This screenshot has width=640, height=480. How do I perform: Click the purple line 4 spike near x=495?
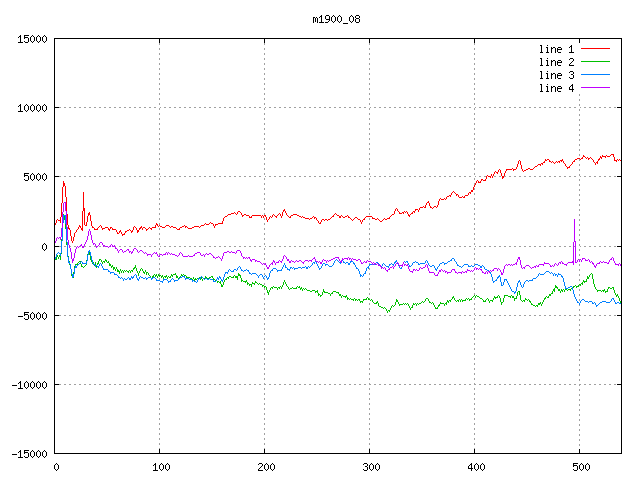click(574, 241)
